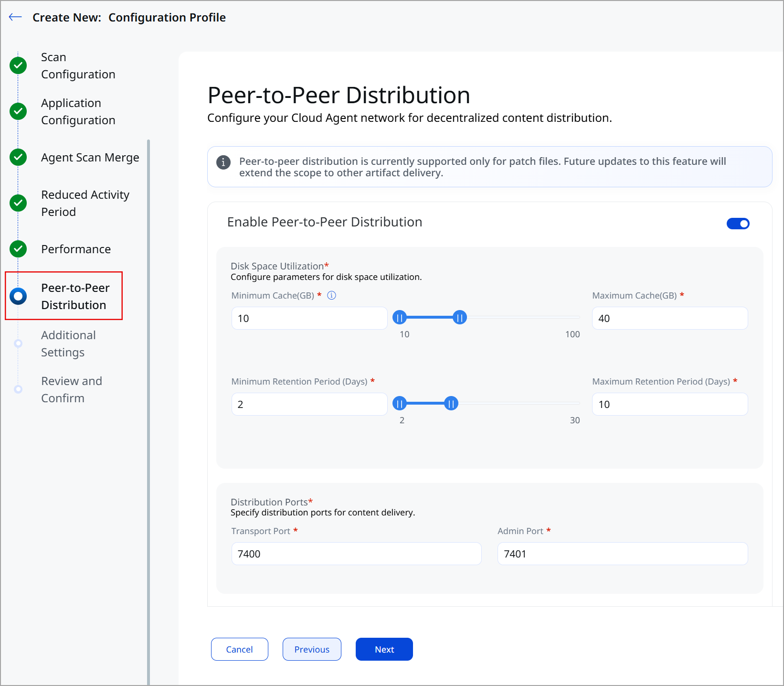Open the Additional Settings step
Image resolution: width=784 pixels, height=686 pixels.
tap(68, 343)
